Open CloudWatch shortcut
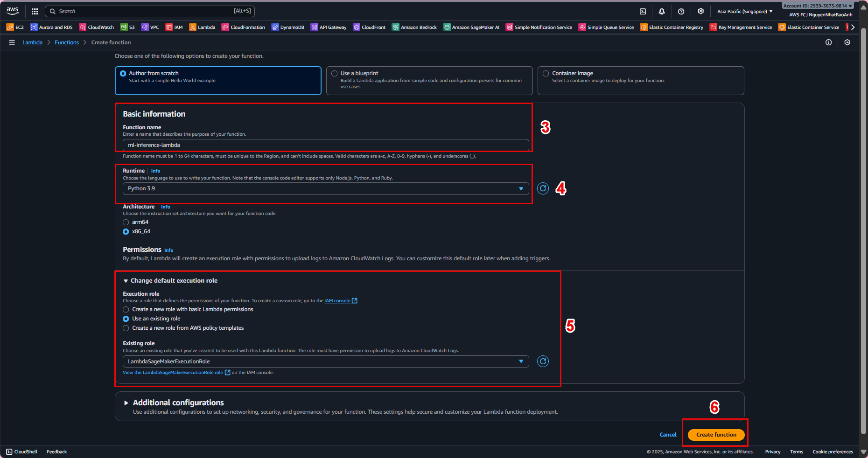 click(x=97, y=28)
